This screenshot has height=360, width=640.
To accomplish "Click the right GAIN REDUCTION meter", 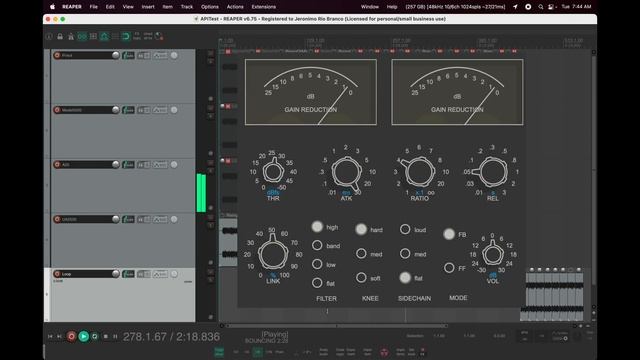I will (457, 92).
